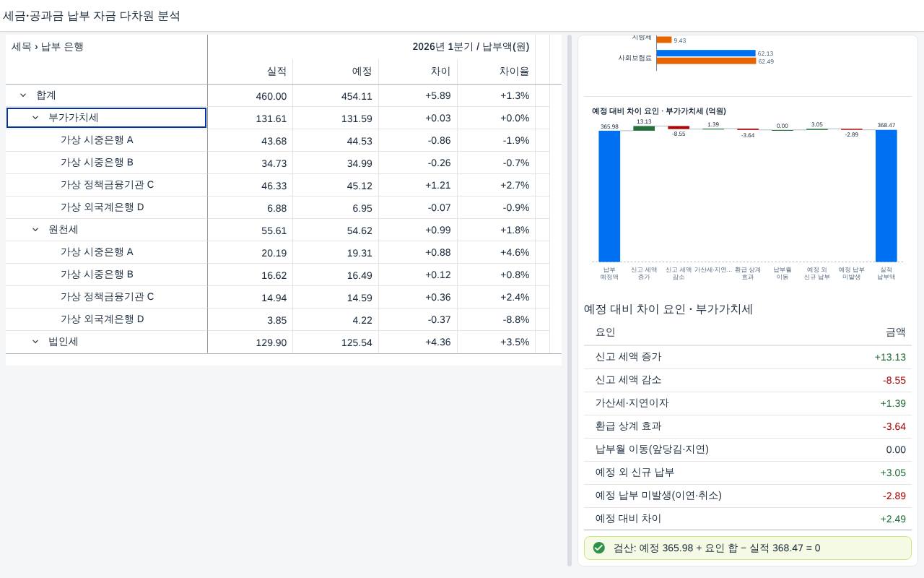The width and height of the screenshot is (924, 578).
Task: Select the 부가가치세 tree row label
Action: (x=73, y=118)
